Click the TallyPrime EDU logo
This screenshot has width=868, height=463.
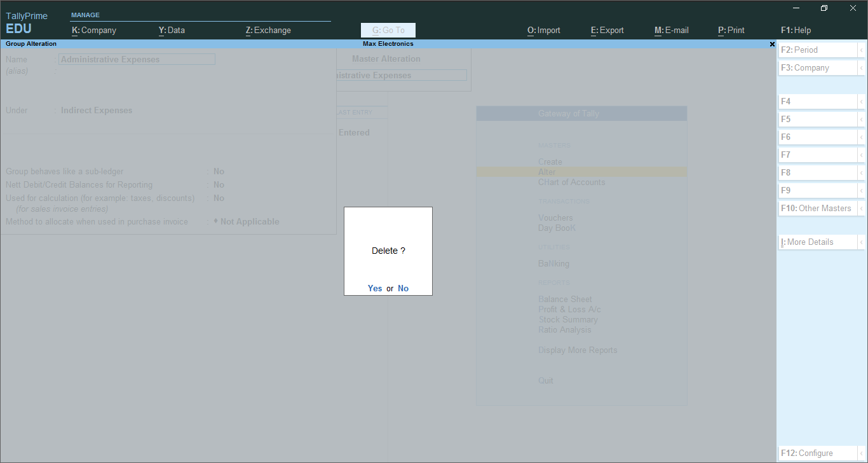click(x=26, y=23)
